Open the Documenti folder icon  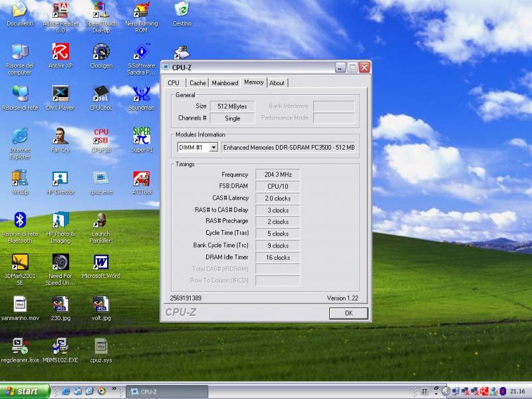tap(20, 13)
